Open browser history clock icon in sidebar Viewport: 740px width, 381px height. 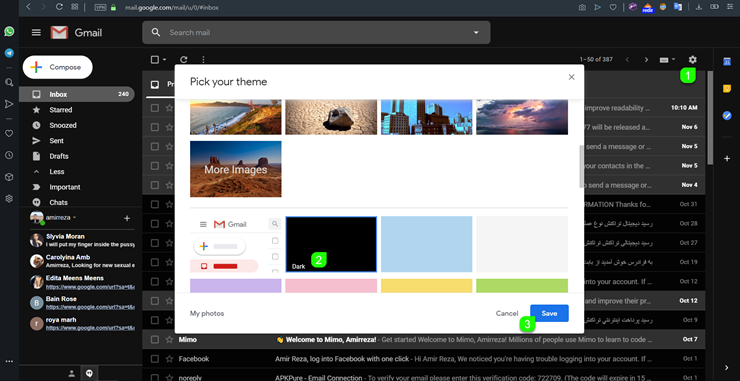click(x=9, y=155)
